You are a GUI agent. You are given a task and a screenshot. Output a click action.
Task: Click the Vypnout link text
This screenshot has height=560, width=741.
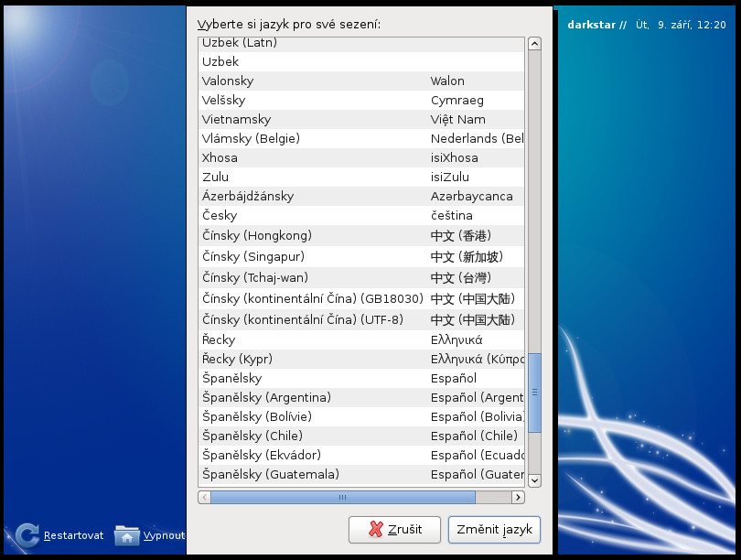(164, 535)
